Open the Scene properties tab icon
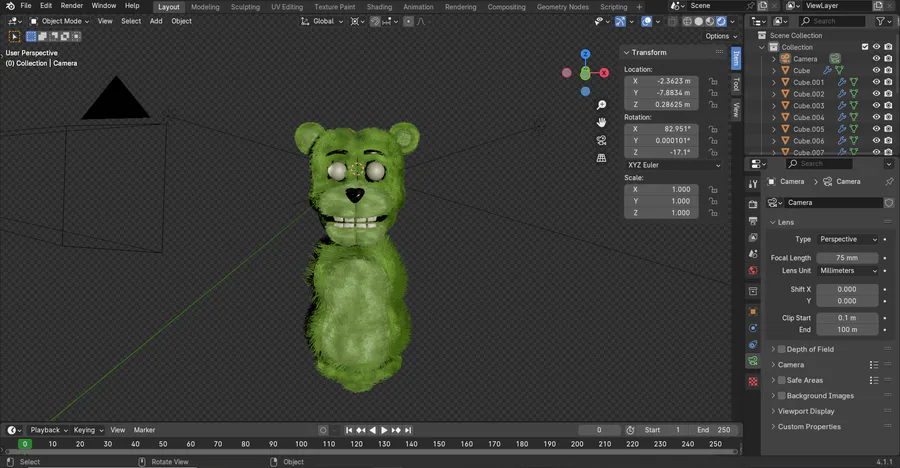 click(x=753, y=254)
